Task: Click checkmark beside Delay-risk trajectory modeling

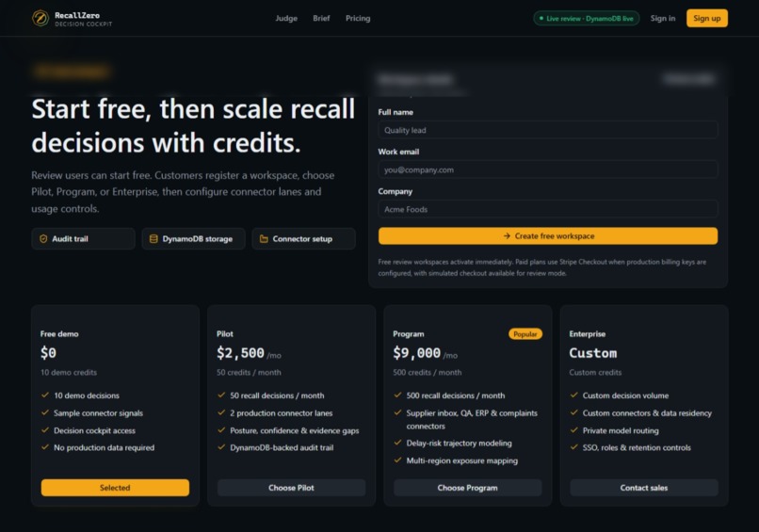Action: [398, 443]
